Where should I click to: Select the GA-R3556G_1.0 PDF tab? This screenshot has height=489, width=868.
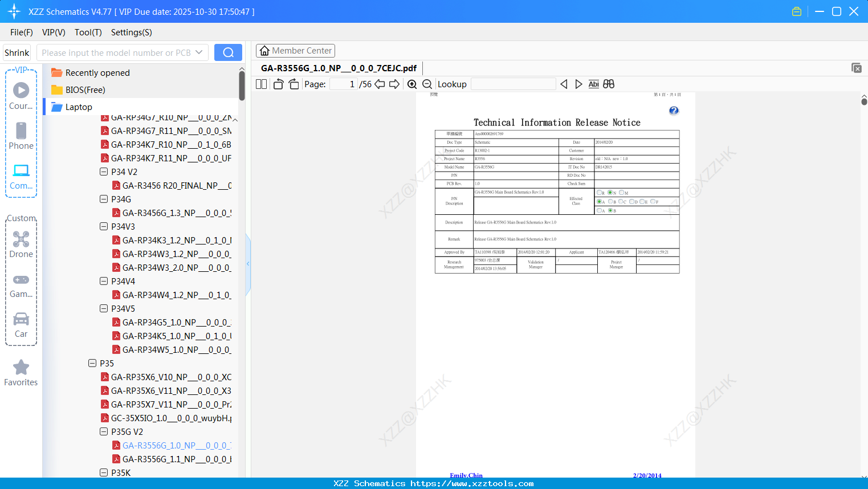339,68
